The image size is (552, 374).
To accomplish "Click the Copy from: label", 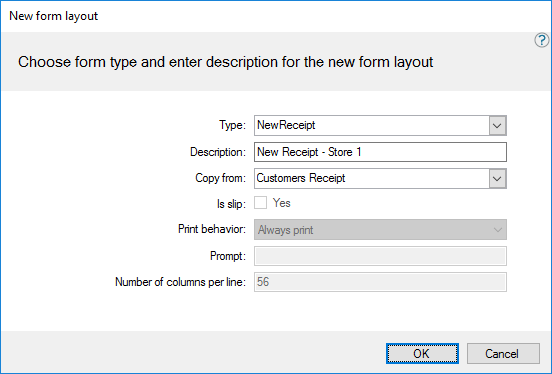I will pyautogui.click(x=220, y=178).
